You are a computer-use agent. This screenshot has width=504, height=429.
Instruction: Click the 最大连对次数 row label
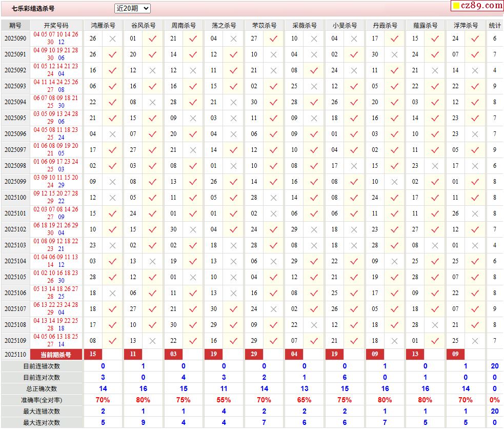click(x=42, y=422)
